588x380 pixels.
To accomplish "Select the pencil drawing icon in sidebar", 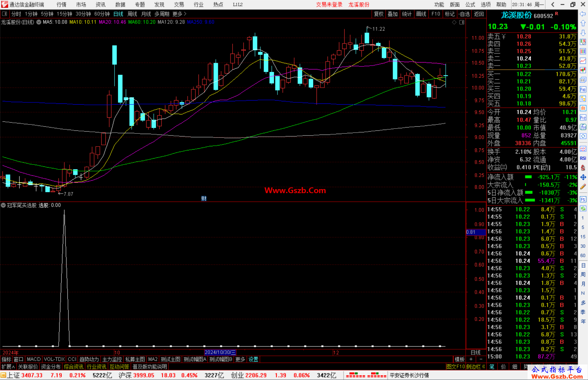I will pos(583,187).
